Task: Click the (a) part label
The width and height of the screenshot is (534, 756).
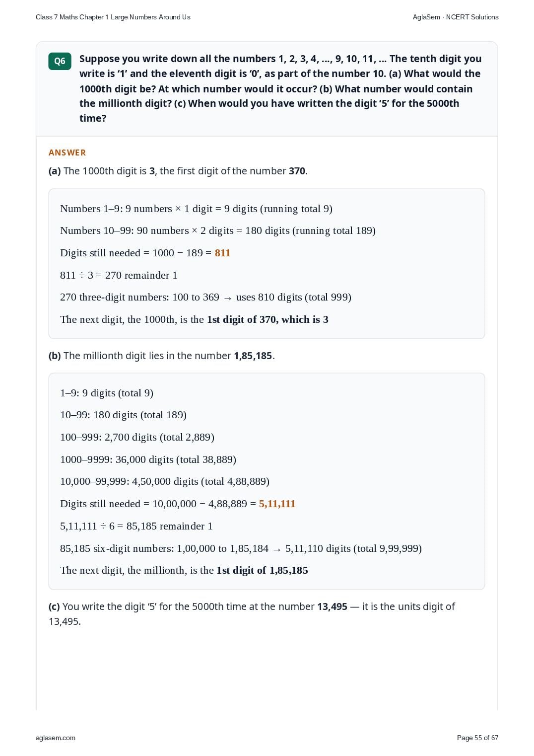Action: click(x=55, y=171)
